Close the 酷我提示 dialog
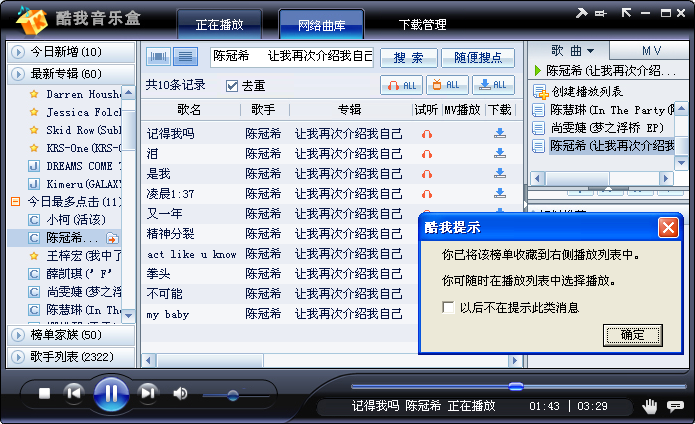Image resolution: width=695 pixels, height=424 pixels. coord(668,228)
